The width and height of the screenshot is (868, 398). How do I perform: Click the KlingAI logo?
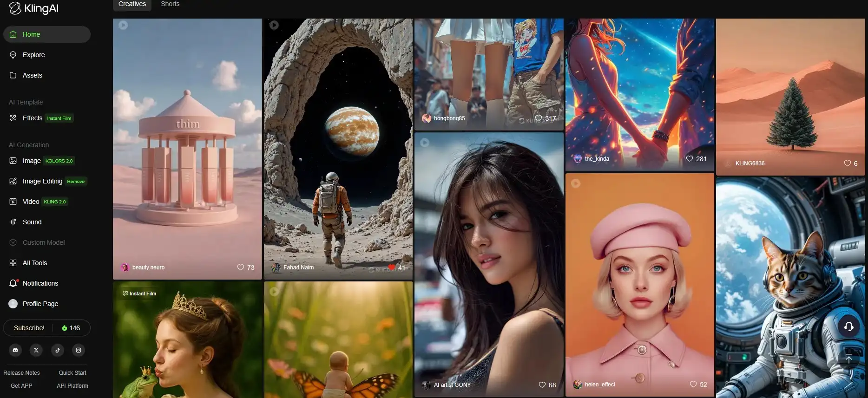coord(33,8)
